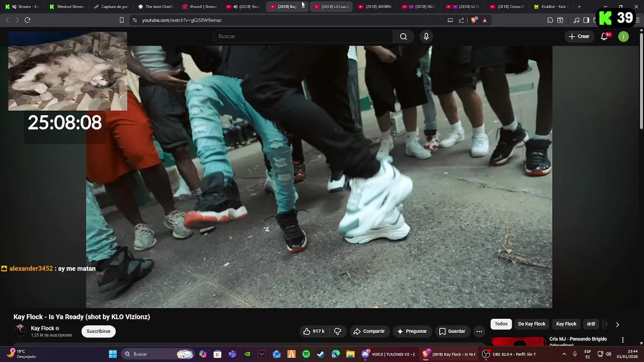Click the share icon in the address bar

coord(461,20)
